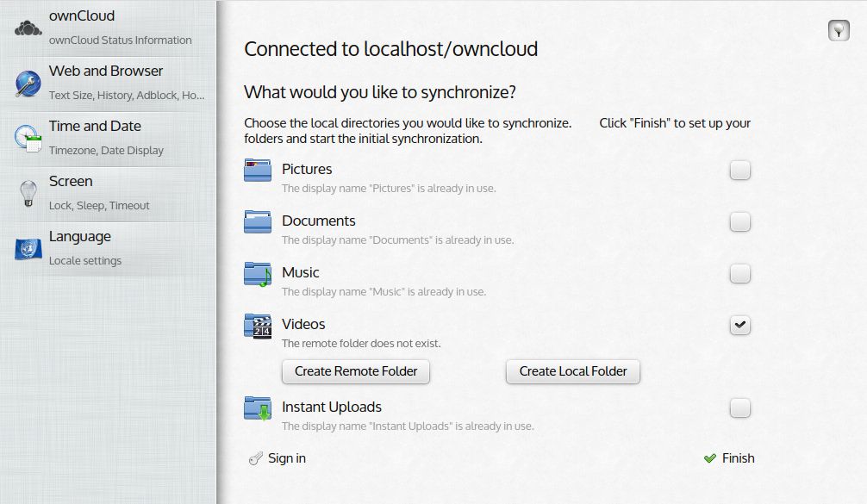Click the Instant Uploads folder icon
The height and width of the screenshot is (504, 867).
tap(258, 408)
